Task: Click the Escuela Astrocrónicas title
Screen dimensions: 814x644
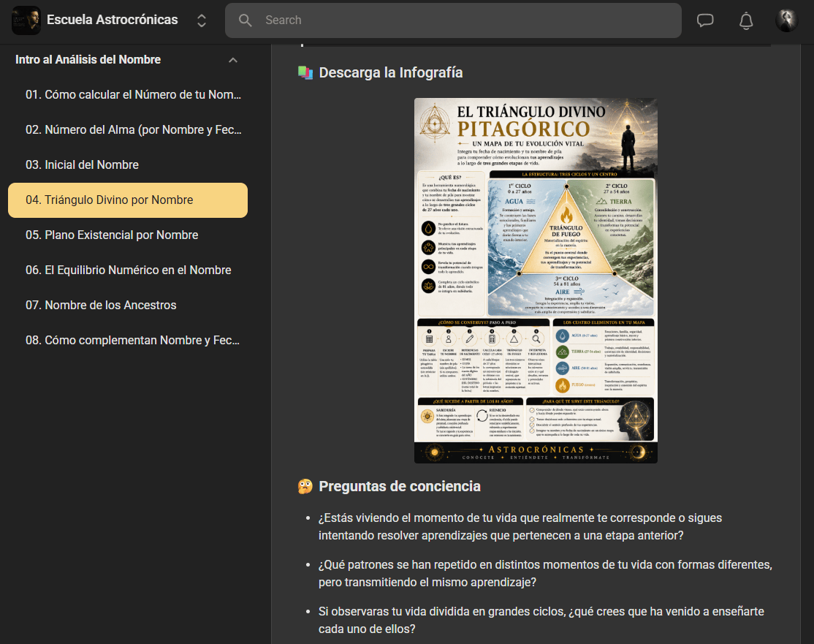Action: [112, 20]
